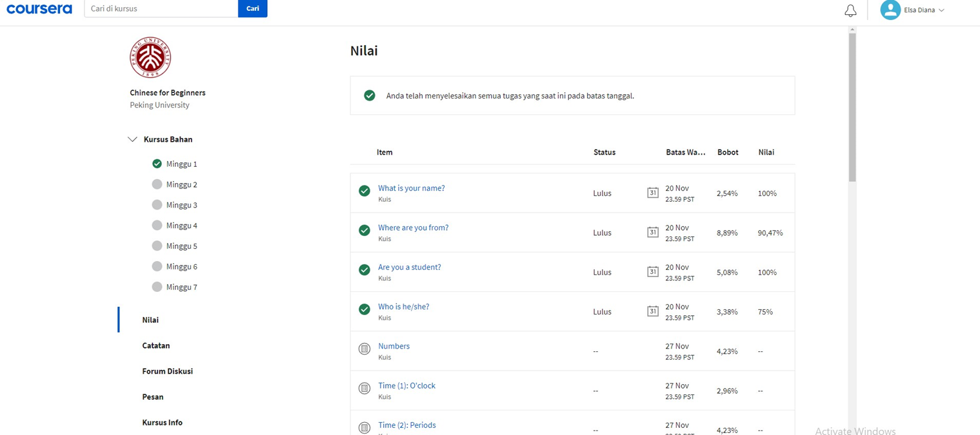Select the Minggu 2 status circle
The image size is (980, 435).
pos(157,184)
